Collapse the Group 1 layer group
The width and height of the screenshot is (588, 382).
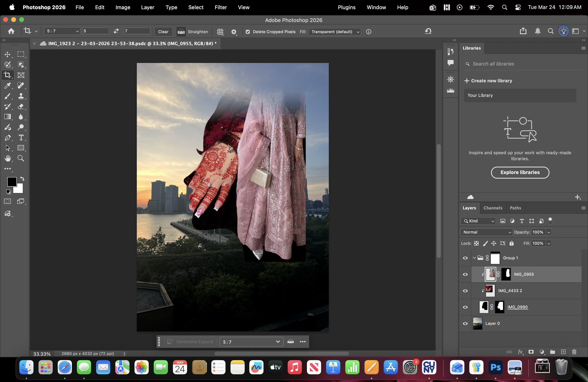474,258
